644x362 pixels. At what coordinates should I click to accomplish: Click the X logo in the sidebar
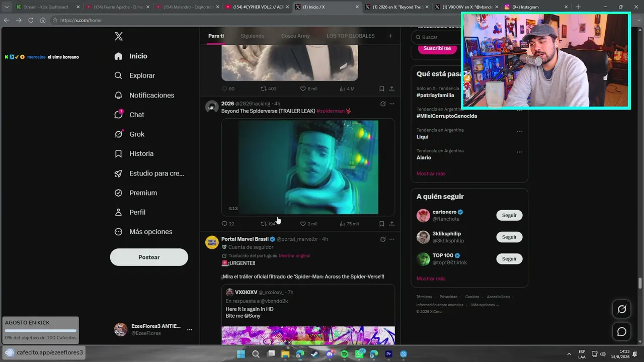click(x=119, y=36)
